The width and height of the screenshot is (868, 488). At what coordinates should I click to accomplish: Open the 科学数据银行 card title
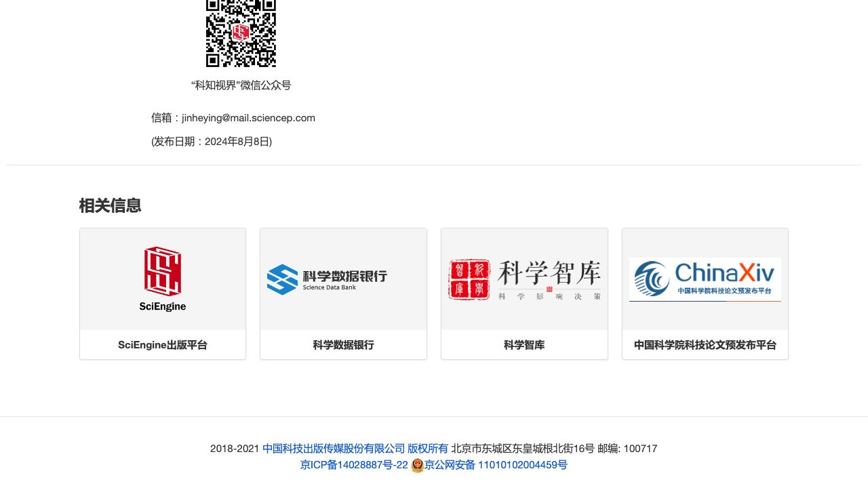(343, 345)
